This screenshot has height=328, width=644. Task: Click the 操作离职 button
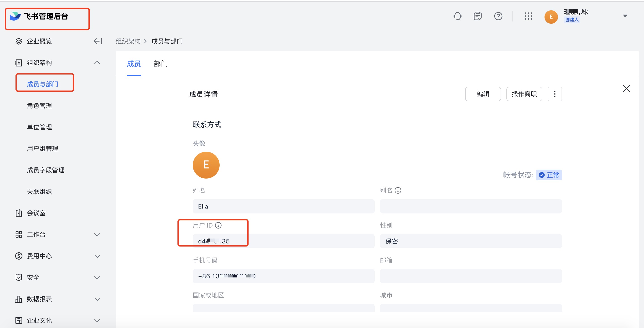(524, 94)
